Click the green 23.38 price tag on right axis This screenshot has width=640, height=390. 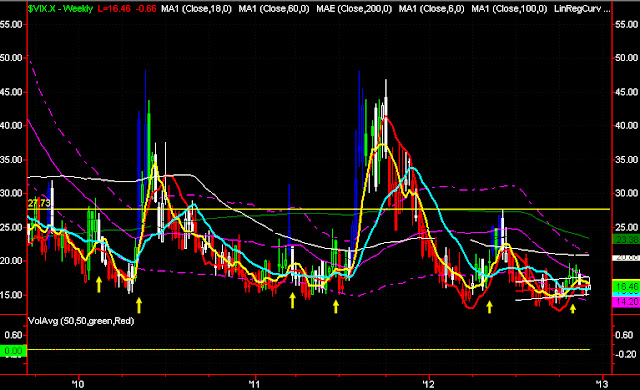[627, 240]
